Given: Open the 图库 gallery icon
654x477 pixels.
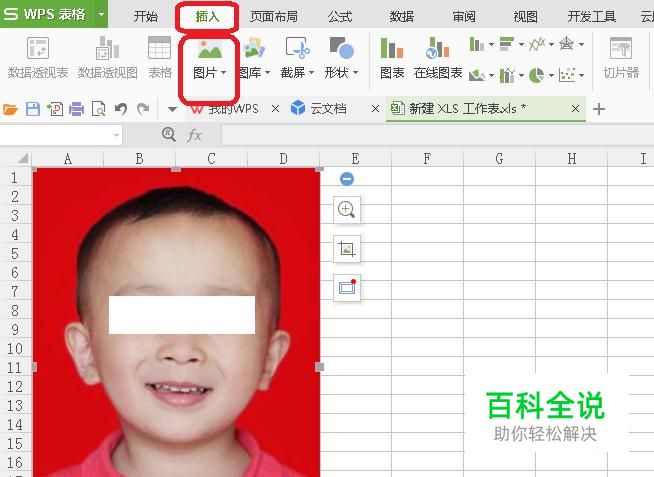Looking at the screenshot, I should tap(254, 48).
